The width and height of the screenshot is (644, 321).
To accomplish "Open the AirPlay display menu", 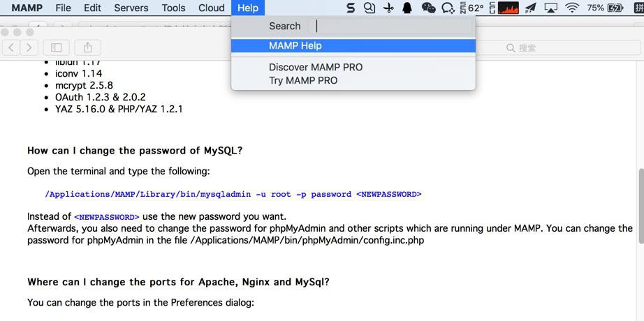I will point(551,8).
